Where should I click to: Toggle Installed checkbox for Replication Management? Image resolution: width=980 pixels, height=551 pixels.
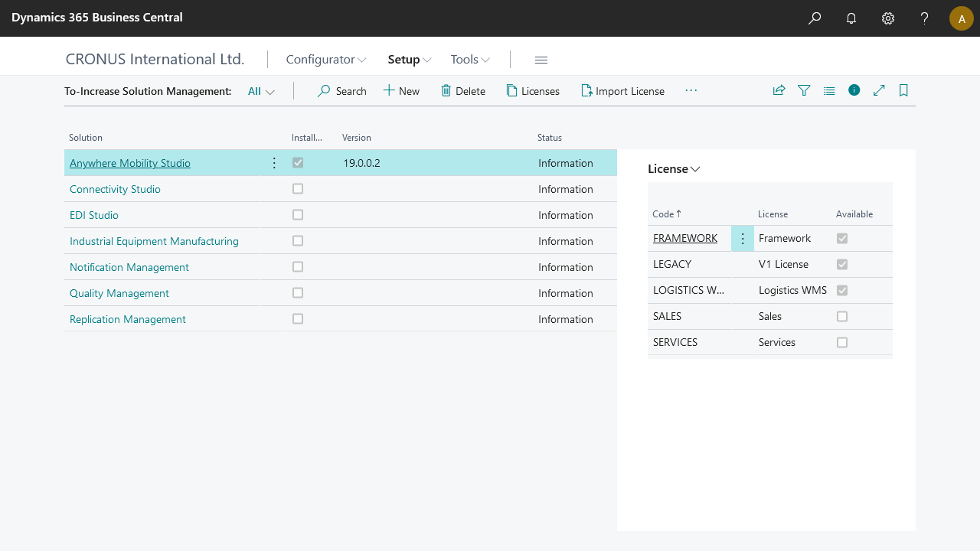[298, 318]
